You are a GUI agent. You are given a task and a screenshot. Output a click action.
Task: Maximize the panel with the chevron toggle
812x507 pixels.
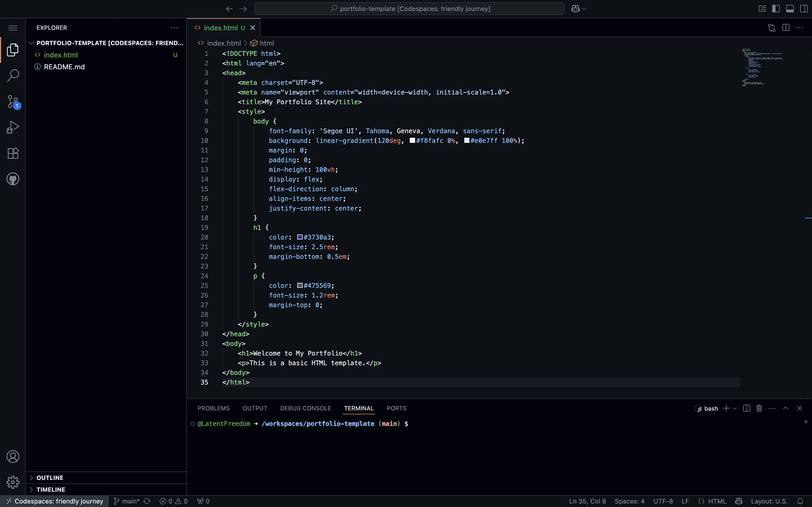(785, 408)
